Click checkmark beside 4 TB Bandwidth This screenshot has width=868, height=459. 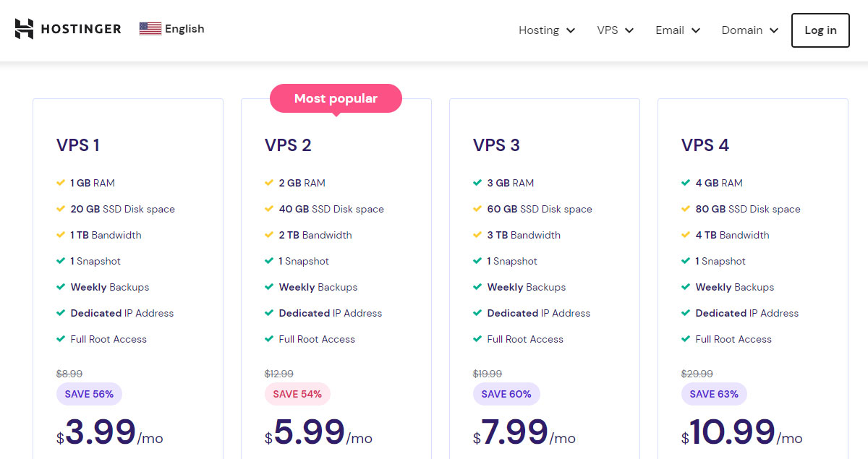(x=686, y=235)
